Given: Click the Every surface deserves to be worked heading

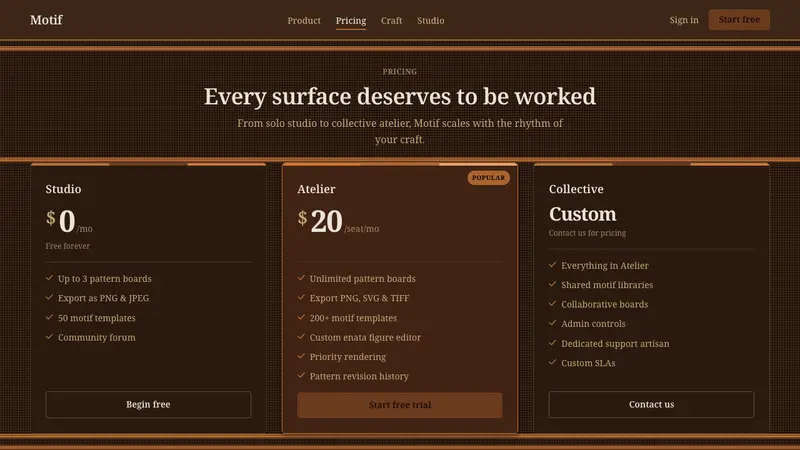Looking at the screenshot, I should click(399, 96).
